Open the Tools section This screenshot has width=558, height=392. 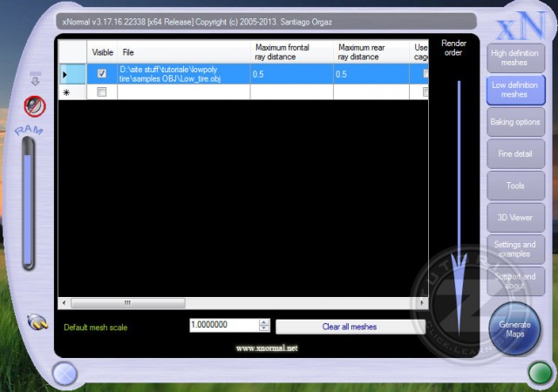pos(515,186)
